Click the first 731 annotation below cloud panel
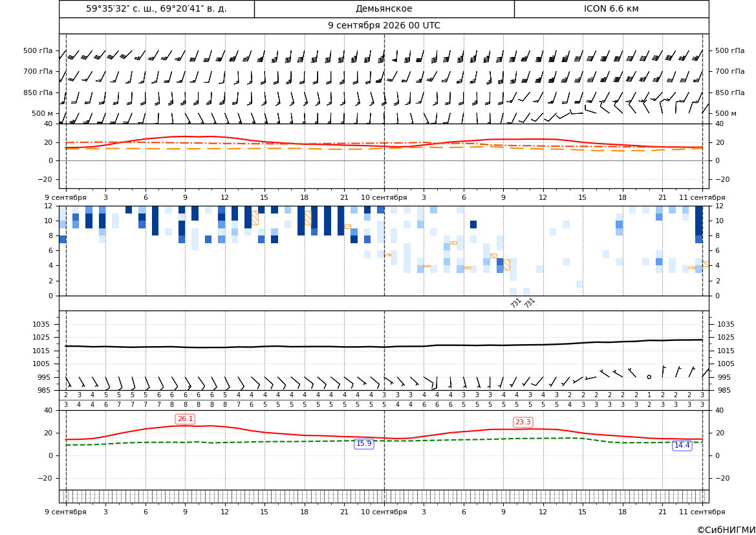Image resolution: width=756 pixels, height=535 pixels. [x=515, y=303]
